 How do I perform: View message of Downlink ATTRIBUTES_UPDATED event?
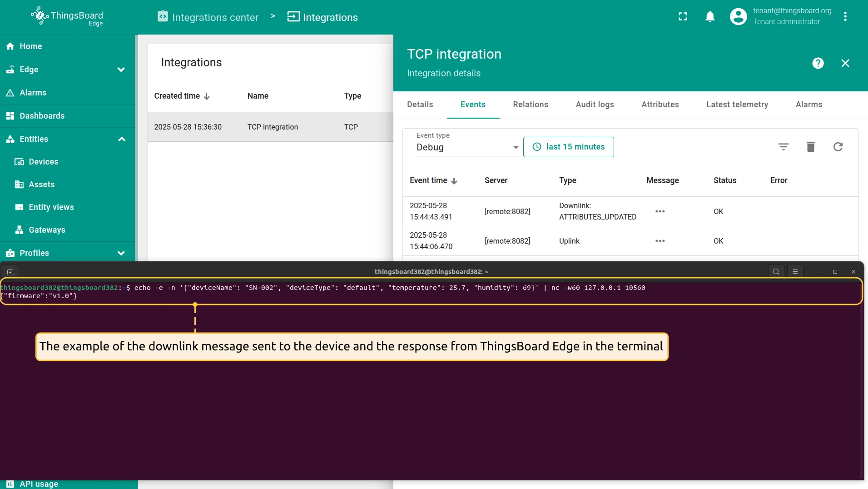coord(660,211)
